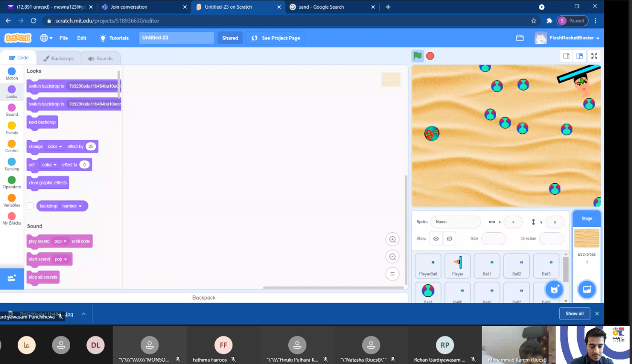This screenshot has height=364, width=632.
Task: Select the Variables blocks category
Action: pyautogui.click(x=12, y=201)
